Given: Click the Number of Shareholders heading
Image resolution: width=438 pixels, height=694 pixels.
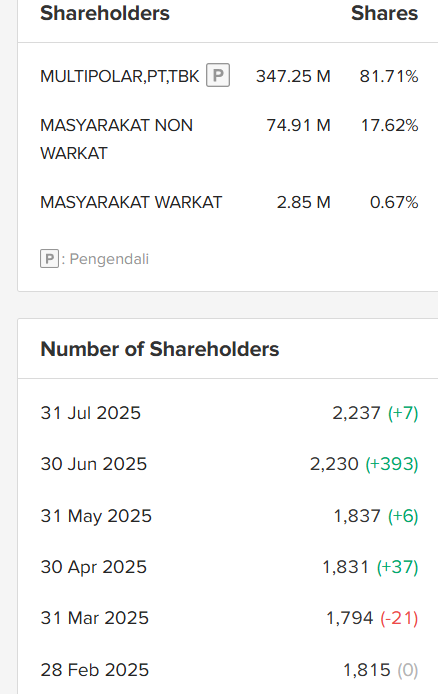Looking at the screenshot, I should click(160, 349).
